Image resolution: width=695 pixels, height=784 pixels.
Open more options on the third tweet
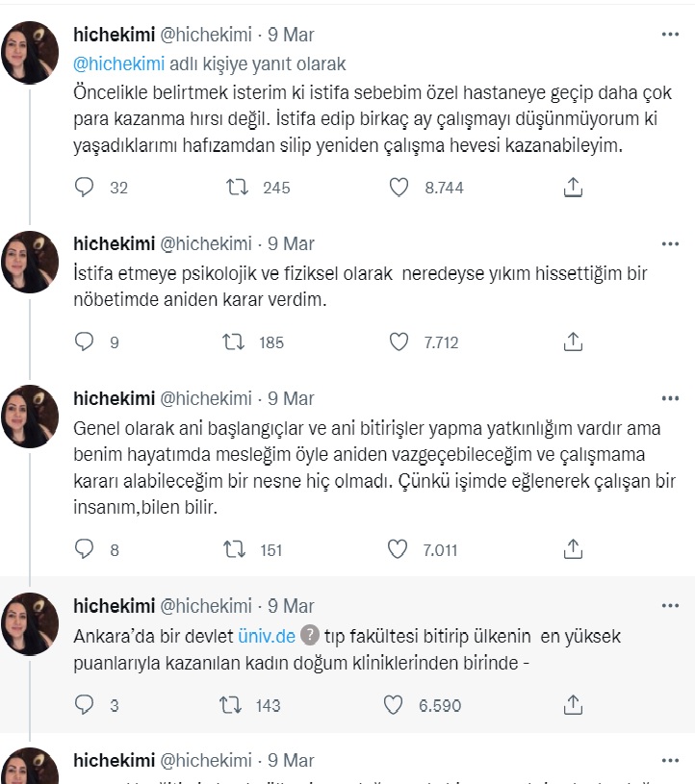point(670,398)
